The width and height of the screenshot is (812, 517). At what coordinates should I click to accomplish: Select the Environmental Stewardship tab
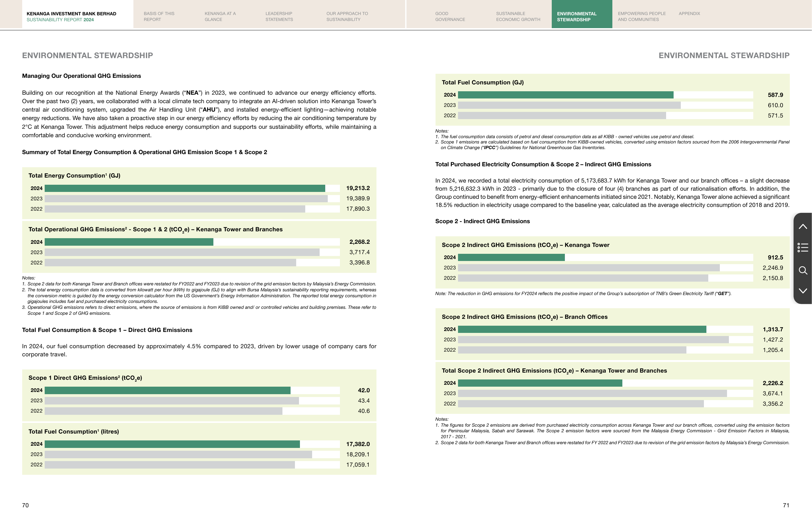(x=582, y=14)
